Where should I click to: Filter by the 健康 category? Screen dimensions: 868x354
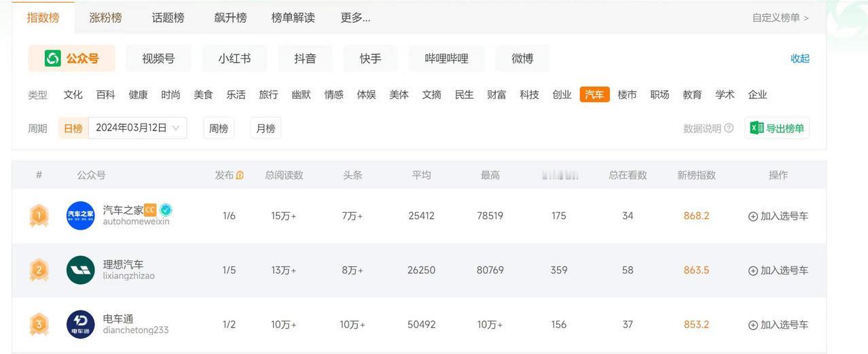138,94
